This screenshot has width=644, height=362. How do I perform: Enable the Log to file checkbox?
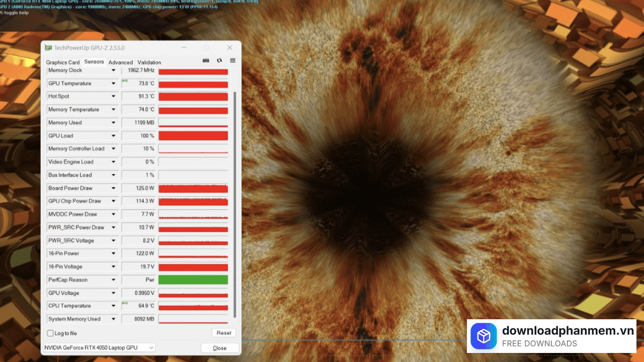tap(50, 333)
